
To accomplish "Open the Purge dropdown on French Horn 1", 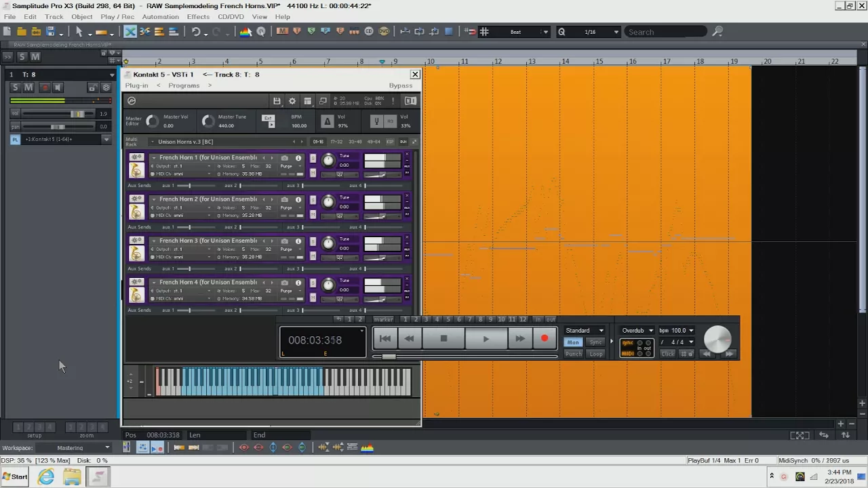I will tap(290, 166).
